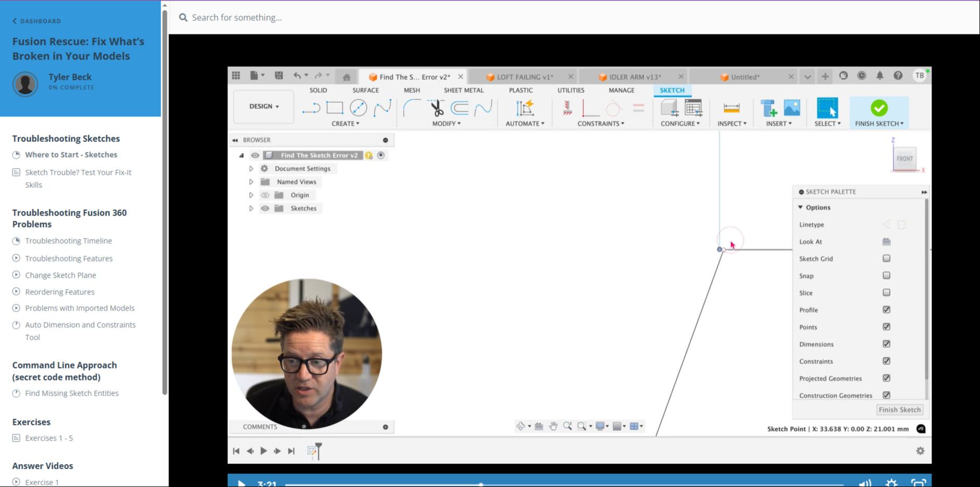Open the Find Missing Sketch Entities lesson

click(x=71, y=393)
